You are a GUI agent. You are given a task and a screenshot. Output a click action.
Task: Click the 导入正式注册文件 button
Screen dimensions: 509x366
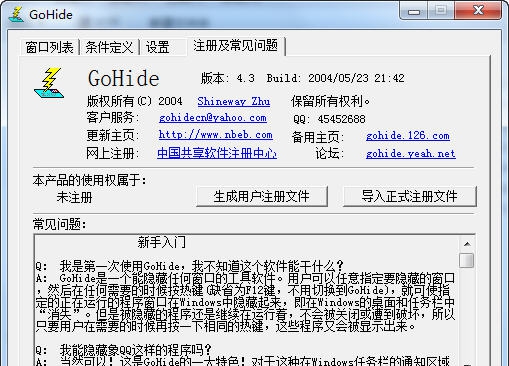410,196
